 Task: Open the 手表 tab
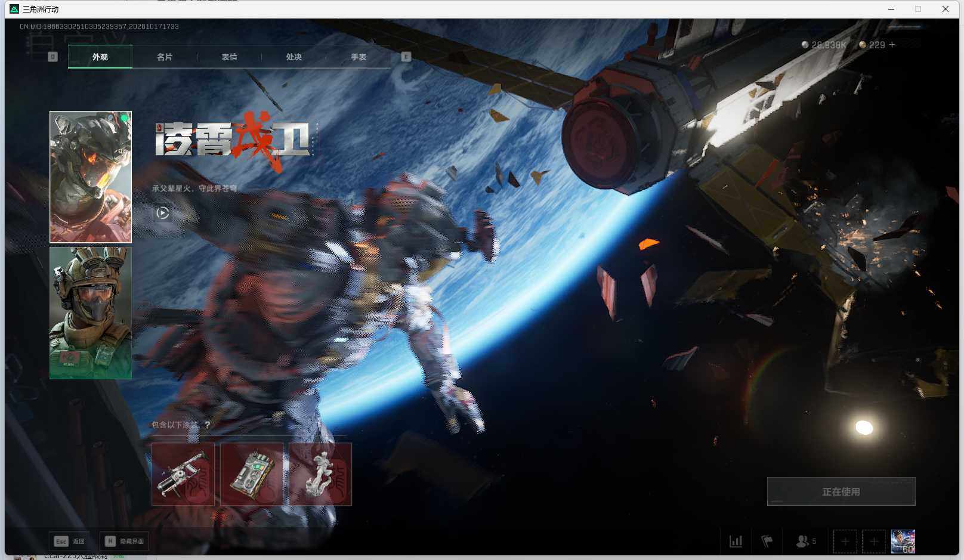coord(358,57)
